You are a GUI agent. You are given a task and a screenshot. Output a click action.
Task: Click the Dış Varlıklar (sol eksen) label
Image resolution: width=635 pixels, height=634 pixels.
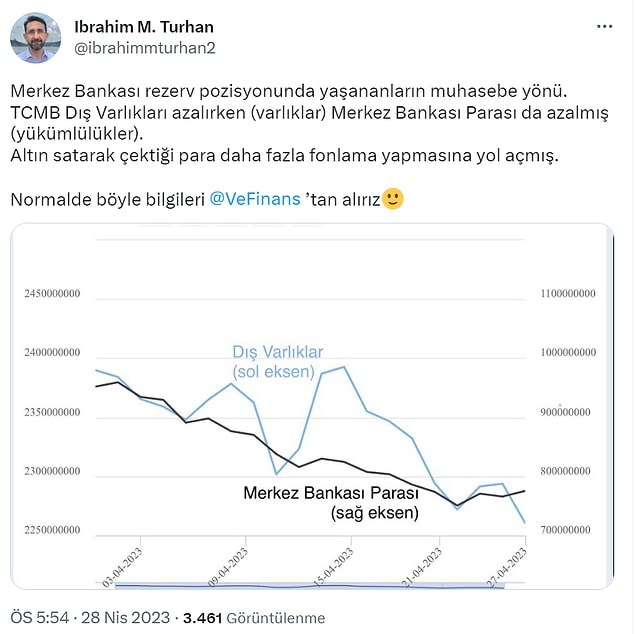click(x=277, y=362)
